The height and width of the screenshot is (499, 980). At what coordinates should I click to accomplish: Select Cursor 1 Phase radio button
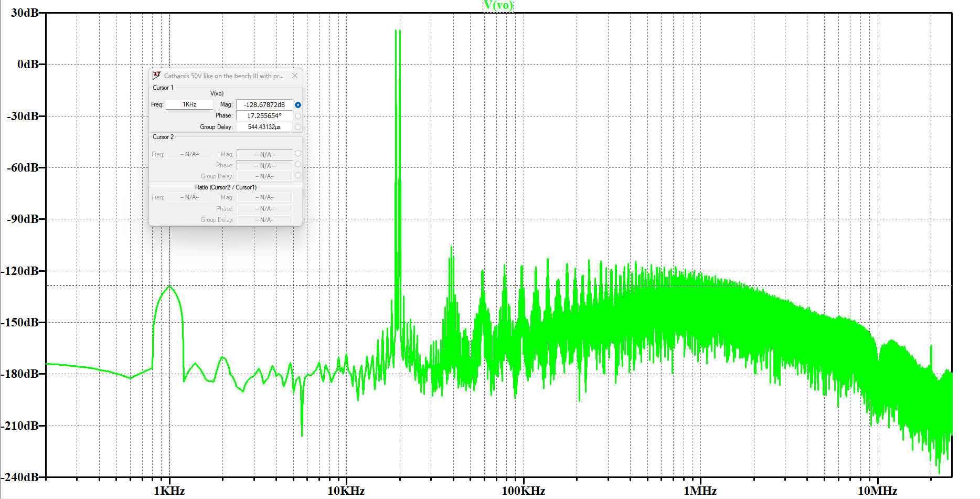pyautogui.click(x=298, y=116)
